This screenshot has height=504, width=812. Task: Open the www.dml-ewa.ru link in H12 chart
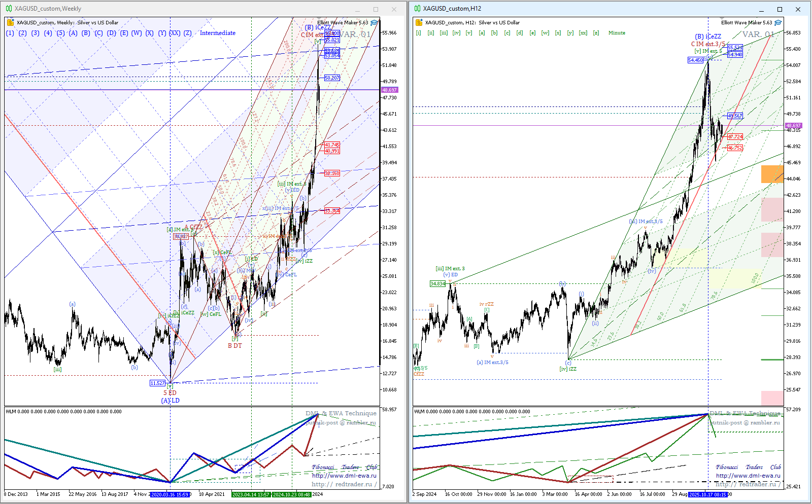click(748, 476)
